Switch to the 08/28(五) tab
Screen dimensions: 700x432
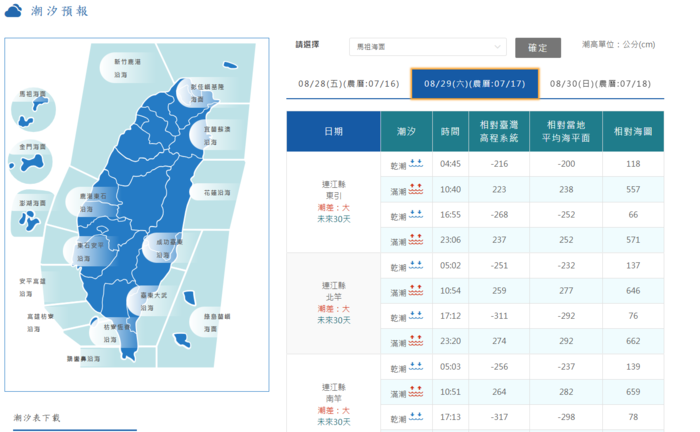point(348,83)
